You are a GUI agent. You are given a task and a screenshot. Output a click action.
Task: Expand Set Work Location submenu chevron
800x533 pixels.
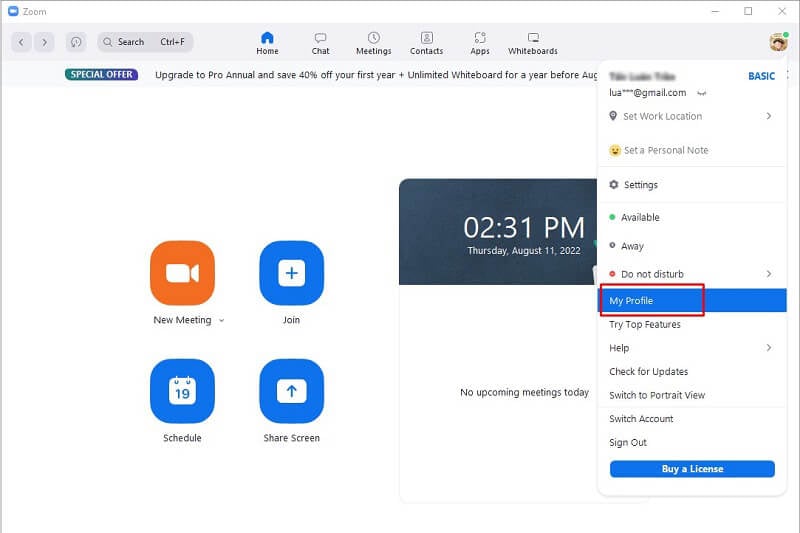click(769, 116)
